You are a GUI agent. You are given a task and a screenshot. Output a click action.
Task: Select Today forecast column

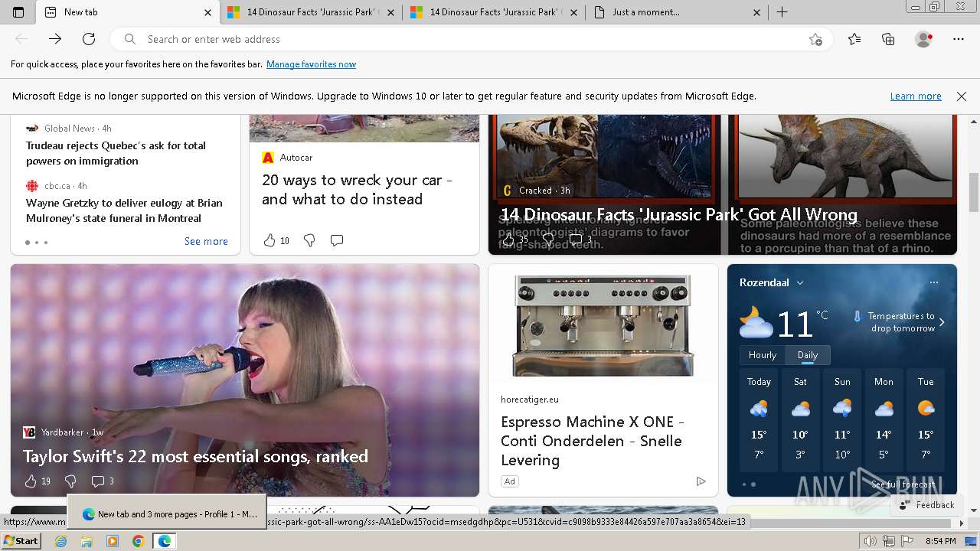click(759, 422)
